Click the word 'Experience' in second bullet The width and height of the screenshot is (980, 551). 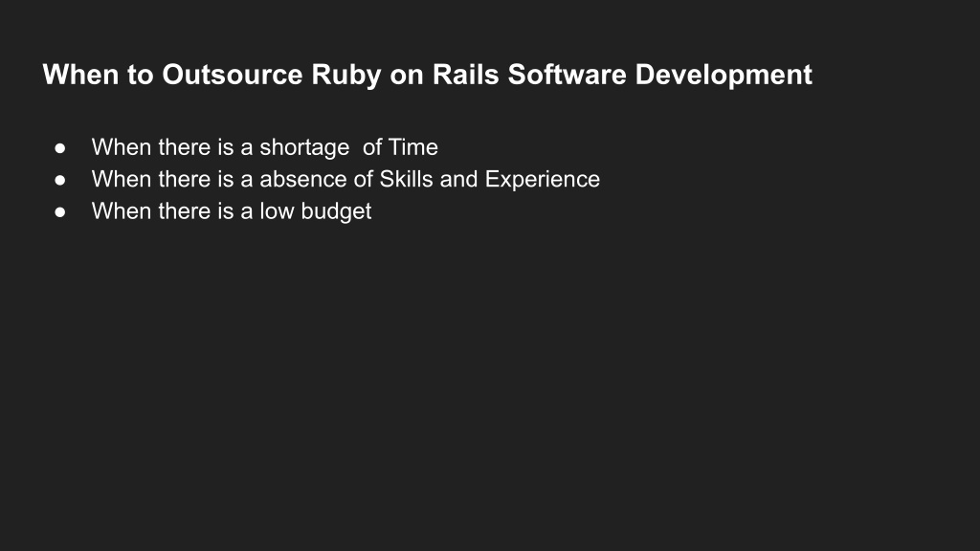point(543,180)
